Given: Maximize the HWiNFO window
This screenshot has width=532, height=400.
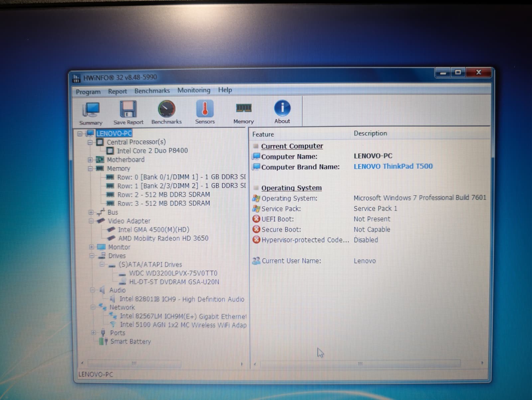Looking at the screenshot, I should [x=458, y=72].
